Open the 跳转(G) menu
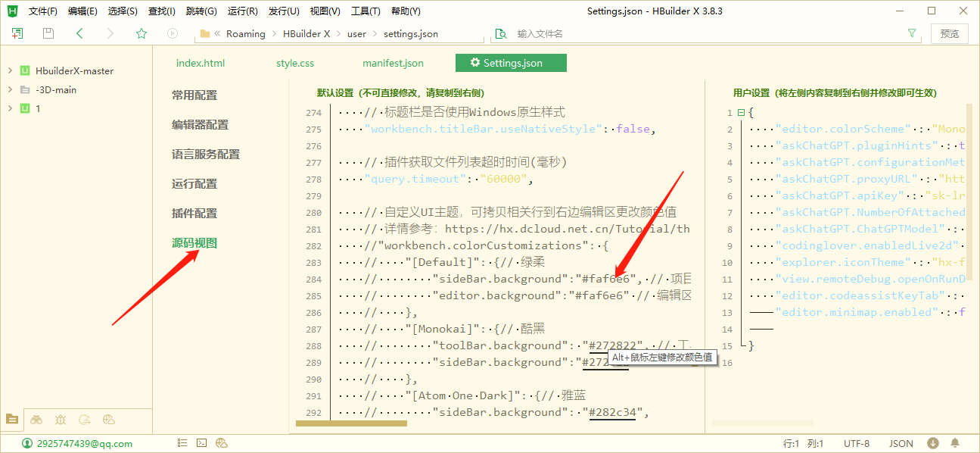This screenshot has width=980, height=453. pyautogui.click(x=201, y=11)
